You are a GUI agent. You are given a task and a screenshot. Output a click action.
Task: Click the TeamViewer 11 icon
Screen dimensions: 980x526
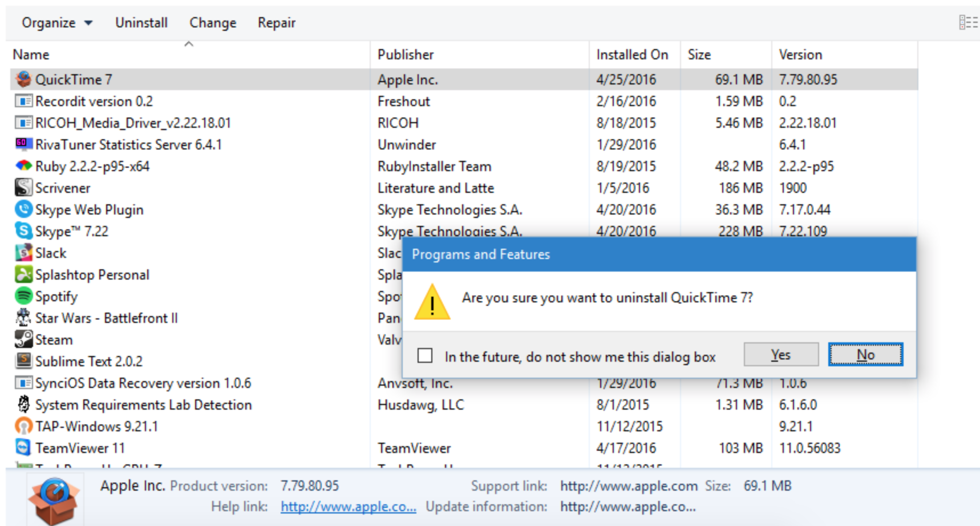pyautogui.click(x=23, y=448)
